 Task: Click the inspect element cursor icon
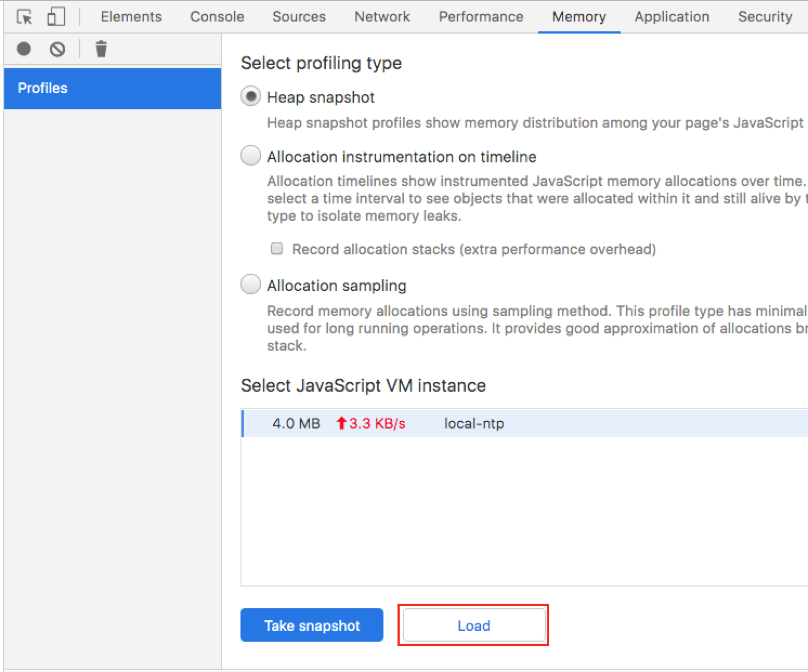(24, 17)
